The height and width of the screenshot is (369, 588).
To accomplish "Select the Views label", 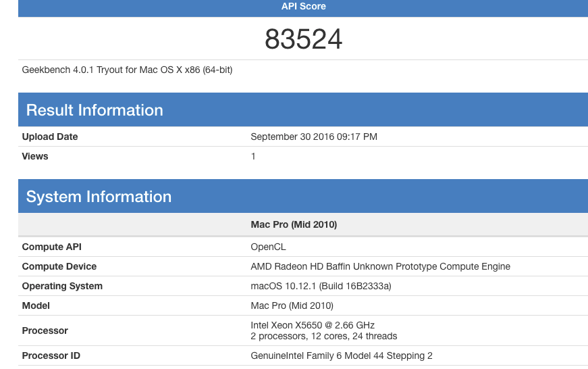I will click(35, 156).
